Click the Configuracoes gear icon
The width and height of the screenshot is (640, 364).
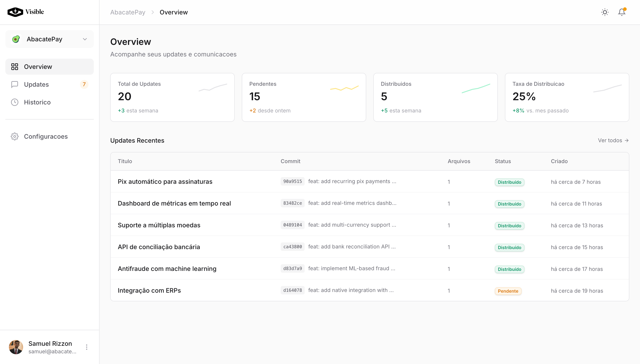pos(14,136)
